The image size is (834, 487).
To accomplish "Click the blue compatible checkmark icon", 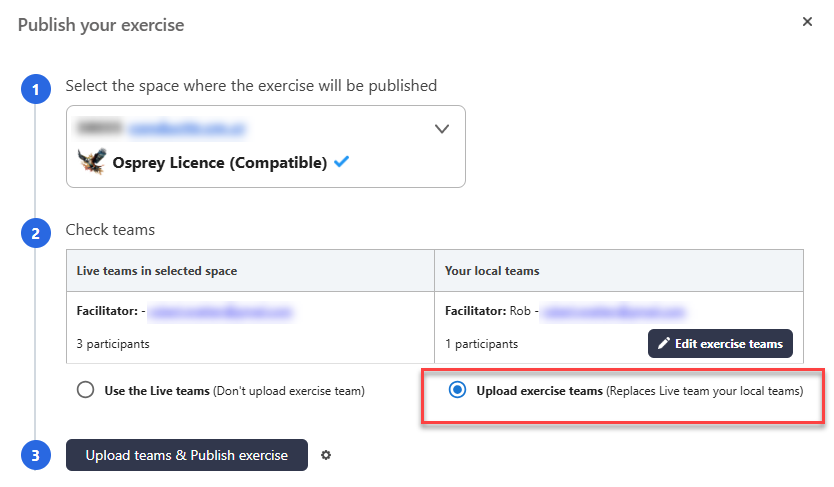I will tap(341, 162).
